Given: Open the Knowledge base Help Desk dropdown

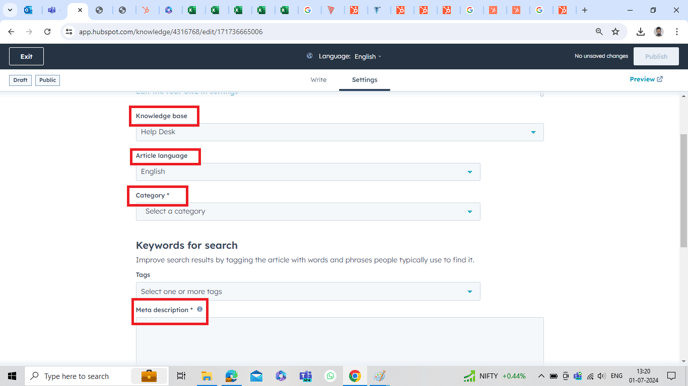Looking at the screenshot, I should [340, 132].
